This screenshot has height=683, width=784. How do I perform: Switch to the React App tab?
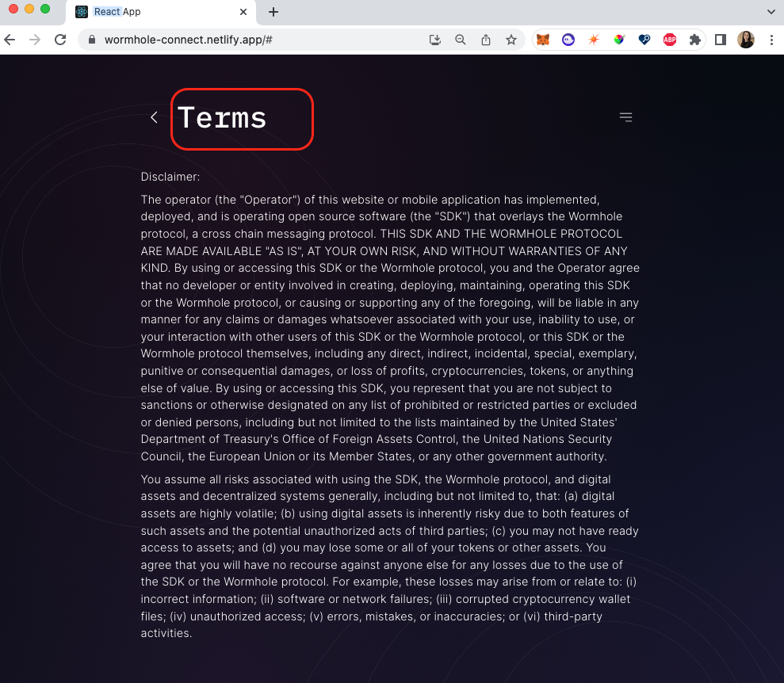click(160, 12)
